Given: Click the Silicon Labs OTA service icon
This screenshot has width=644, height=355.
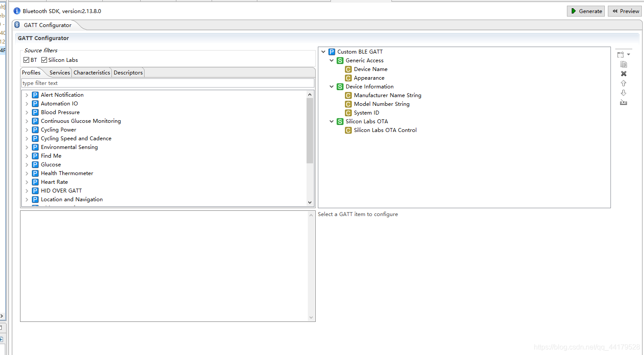Looking at the screenshot, I should click(x=340, y=122).
